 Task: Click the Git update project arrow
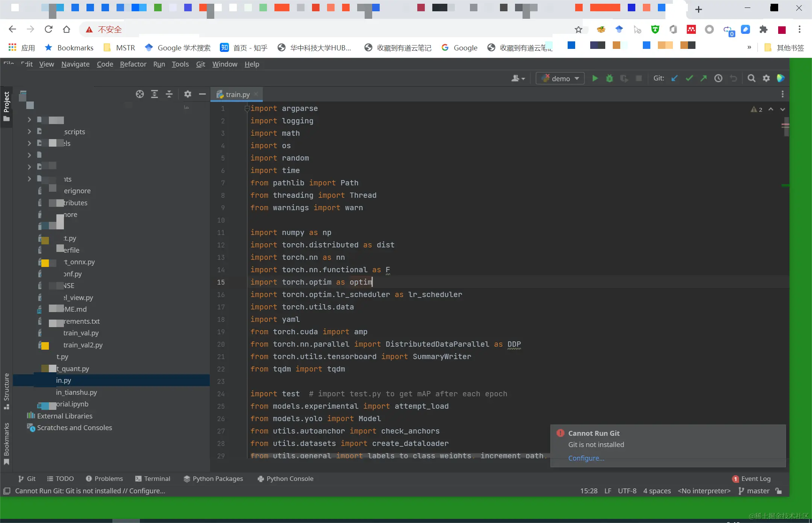point(674,78)
